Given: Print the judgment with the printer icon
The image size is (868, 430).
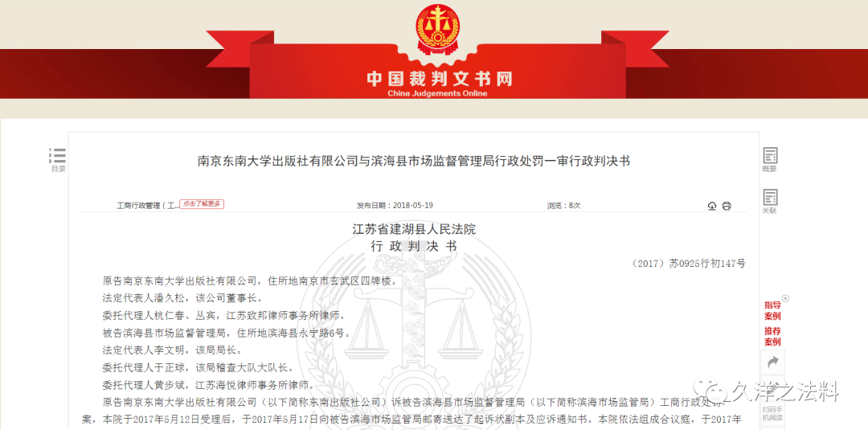Looking at the screenshot, I should [x=727, y=206].
